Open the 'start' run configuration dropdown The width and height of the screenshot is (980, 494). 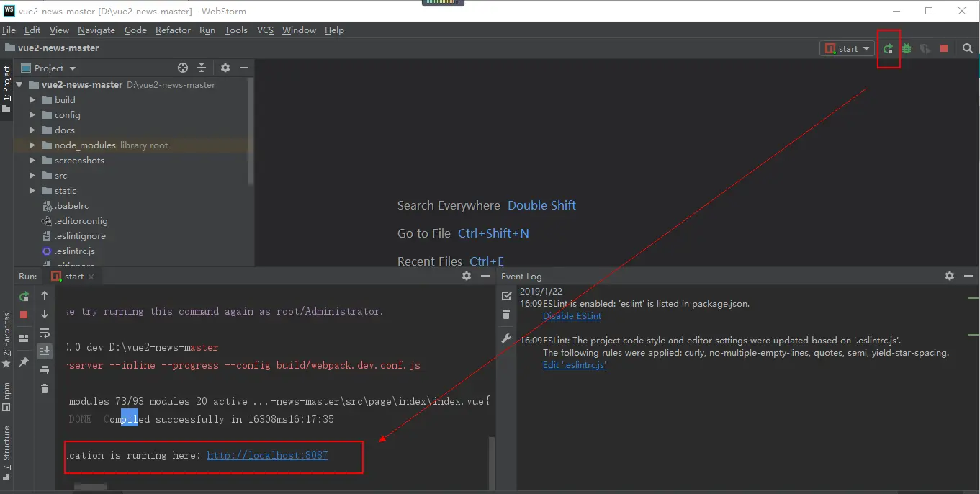coord(847,48)
